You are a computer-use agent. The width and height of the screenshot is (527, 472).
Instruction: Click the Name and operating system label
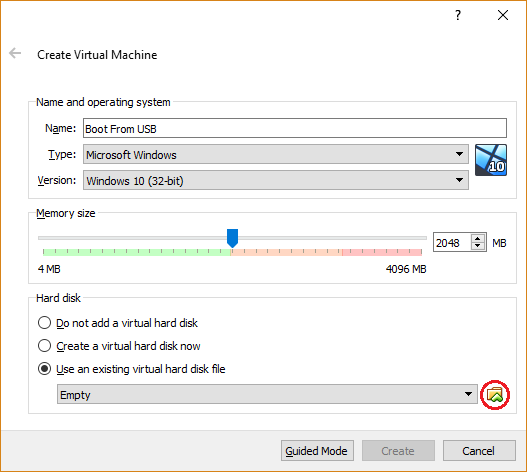[x=103, y=102]
